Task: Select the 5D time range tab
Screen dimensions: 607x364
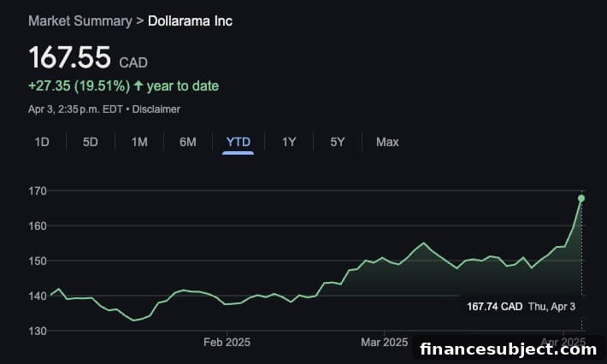Action: (x=91, y=142)
